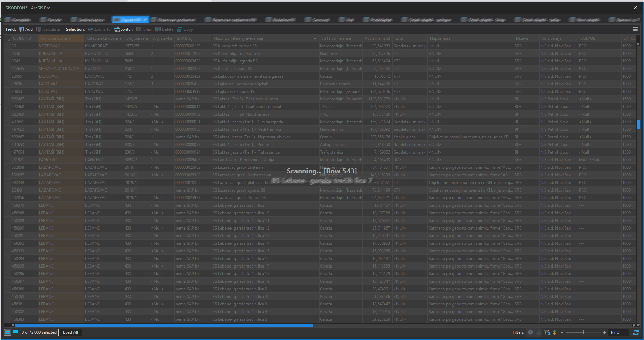
Task: Toggle the time filter
Action: click(530, 332)
